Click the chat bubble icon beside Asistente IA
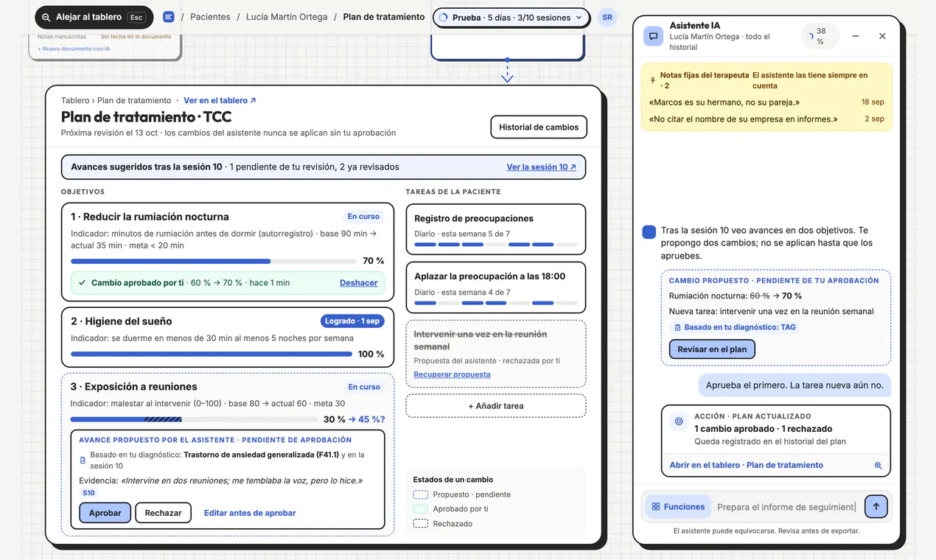The height and width of the screenshot is (560, 936). (x=654, y=36)
